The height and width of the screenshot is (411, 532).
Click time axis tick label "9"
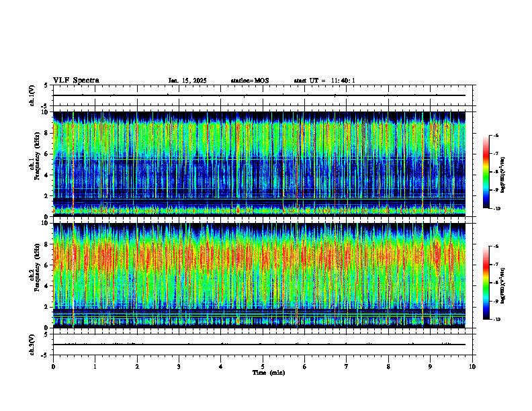pos(430,367)
